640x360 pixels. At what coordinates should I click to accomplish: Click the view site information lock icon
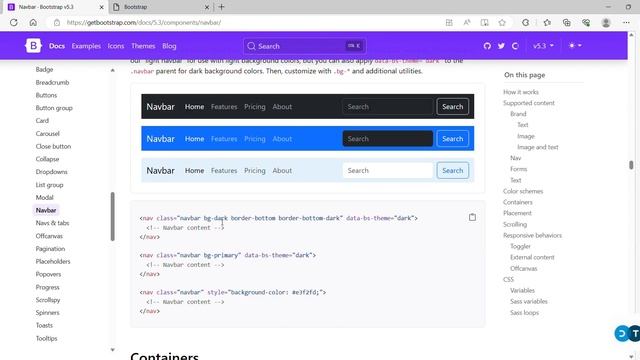[57, 22]
